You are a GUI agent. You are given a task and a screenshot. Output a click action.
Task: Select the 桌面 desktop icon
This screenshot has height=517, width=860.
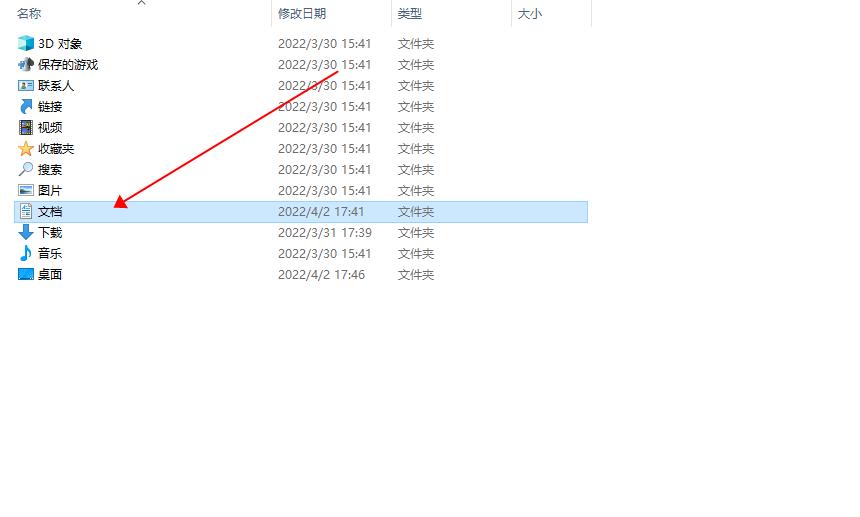point(26,274)
